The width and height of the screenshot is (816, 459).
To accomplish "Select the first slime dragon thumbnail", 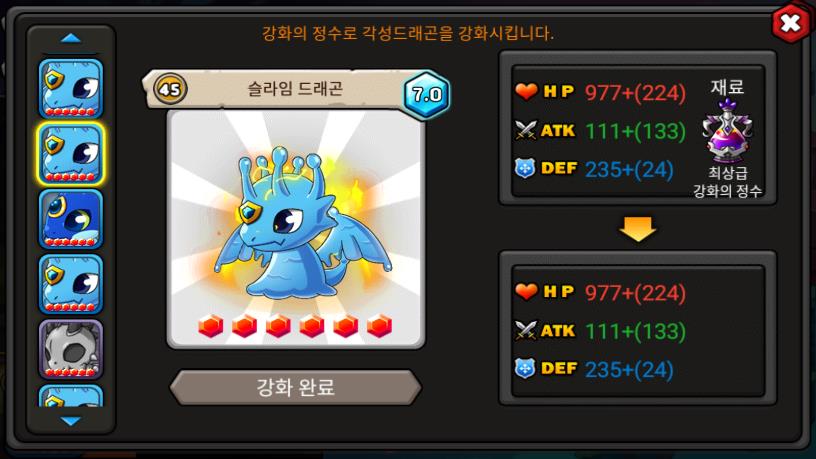I will point(71,88).
